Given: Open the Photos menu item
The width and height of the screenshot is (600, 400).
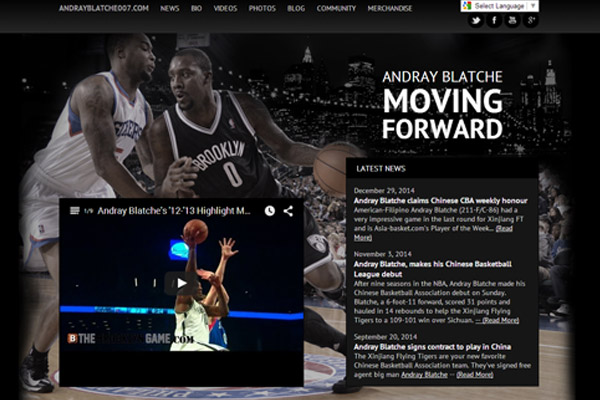Looking at the screenshot, I should pyautogui.click(x=262, y=8).
